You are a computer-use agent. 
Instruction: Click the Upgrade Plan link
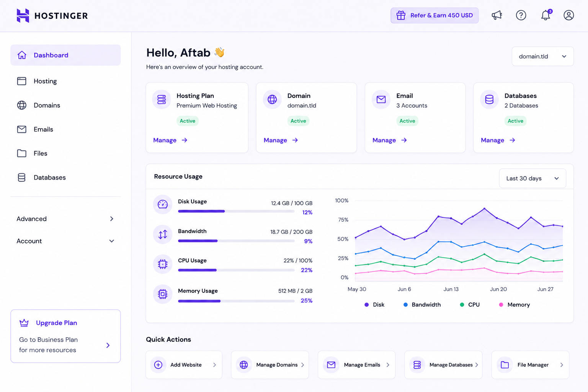pos(56,323)
